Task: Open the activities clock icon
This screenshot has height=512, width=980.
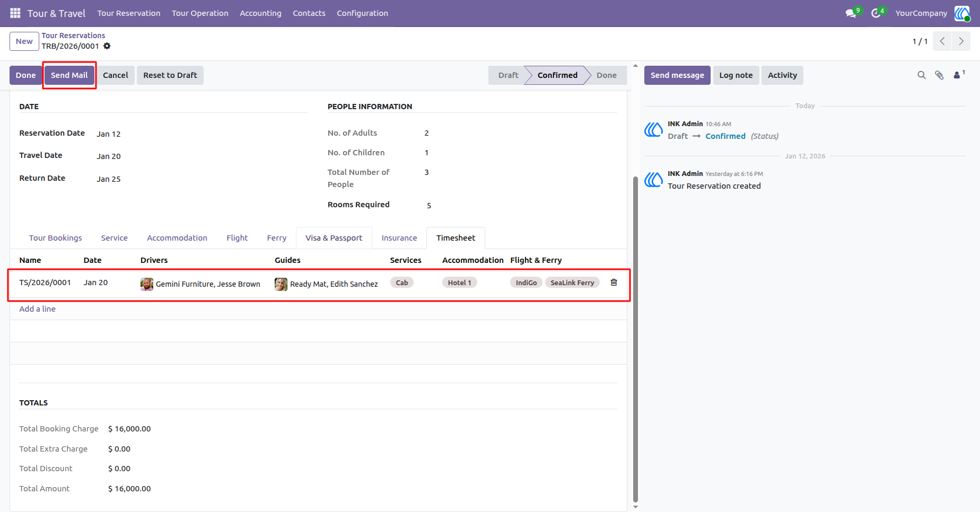Action: point(877,13)
